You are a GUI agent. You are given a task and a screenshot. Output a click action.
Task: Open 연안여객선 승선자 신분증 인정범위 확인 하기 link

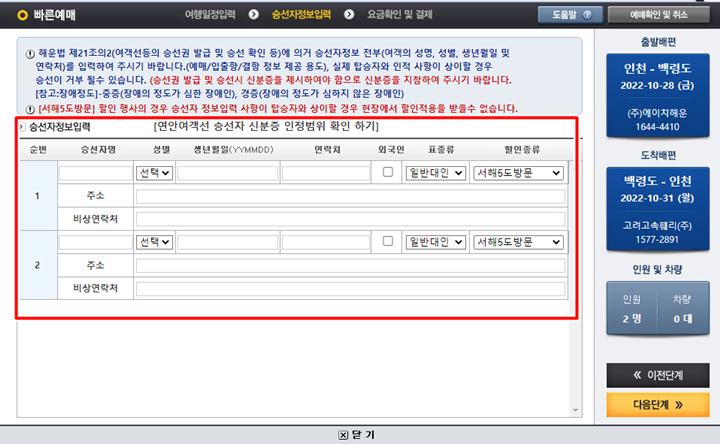tap(266, 126)
